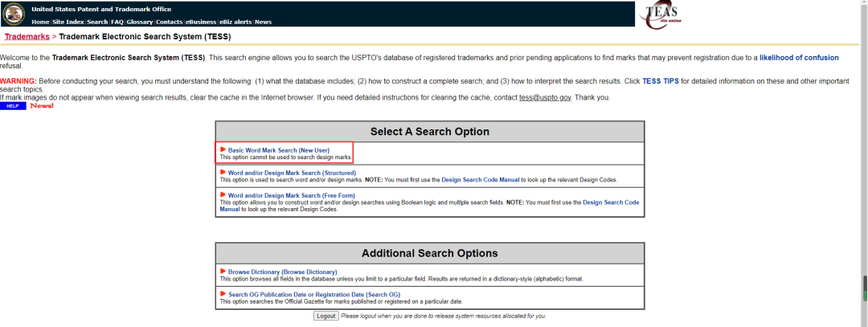Image resolution: width=868 pixels, height=327 pixels.
Task: Click red arrow beside Basic Word Mark Search
Action: (223, 149)
